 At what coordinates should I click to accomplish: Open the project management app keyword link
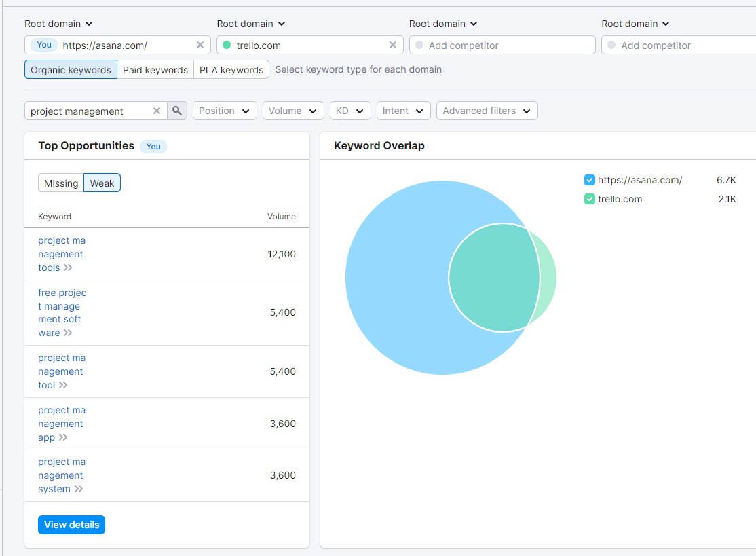(62, 424)
